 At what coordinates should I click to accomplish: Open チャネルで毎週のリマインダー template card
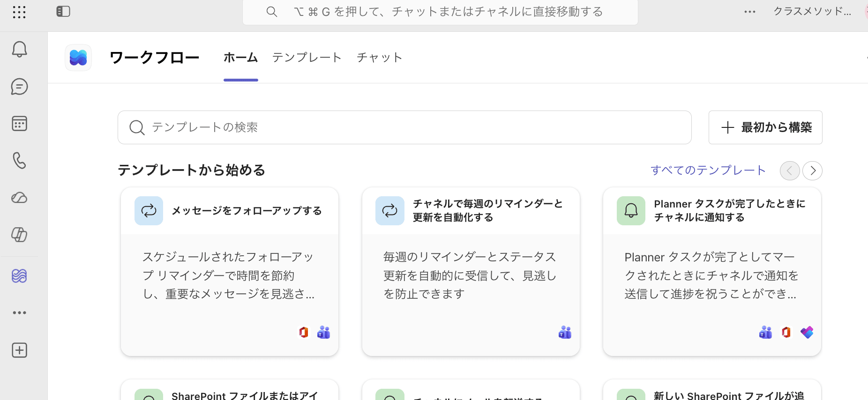(x=471, y=272)
